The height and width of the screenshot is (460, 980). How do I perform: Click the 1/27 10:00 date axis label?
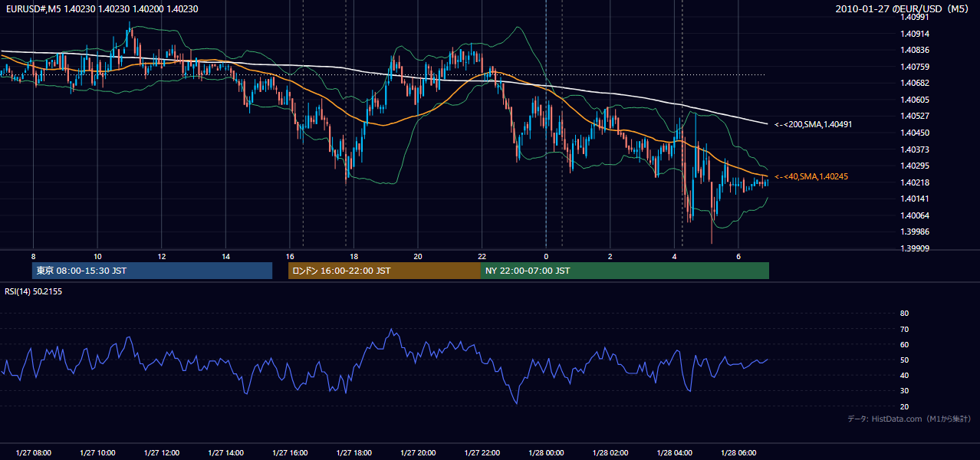[x=97, y=452]
